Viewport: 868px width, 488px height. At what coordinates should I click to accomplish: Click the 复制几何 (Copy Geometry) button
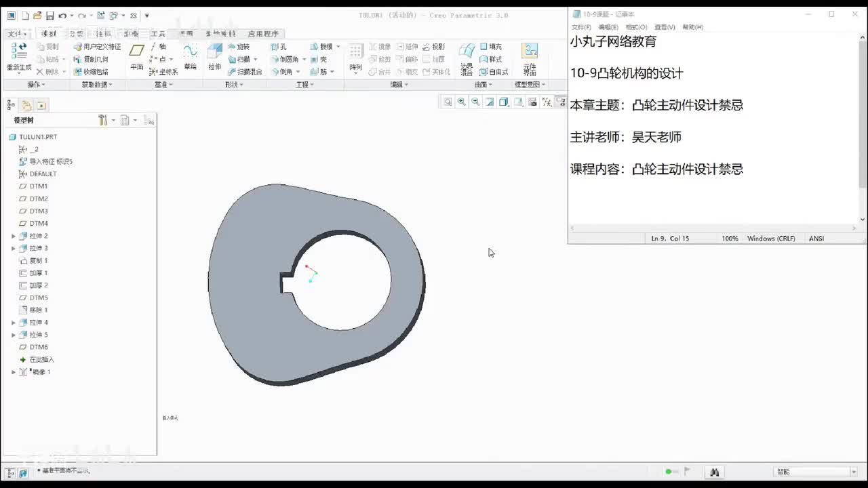click(x=91, y=59)
